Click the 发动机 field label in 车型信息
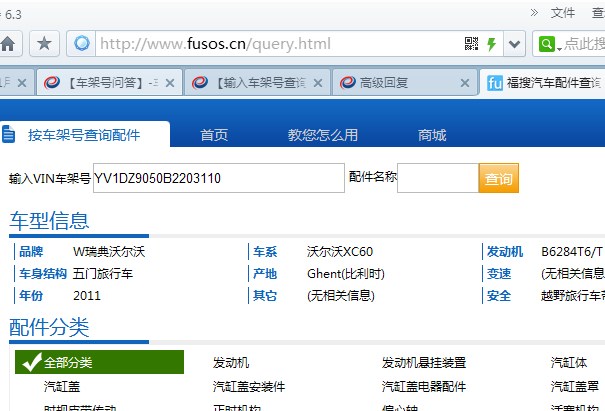 coord(505,252)
